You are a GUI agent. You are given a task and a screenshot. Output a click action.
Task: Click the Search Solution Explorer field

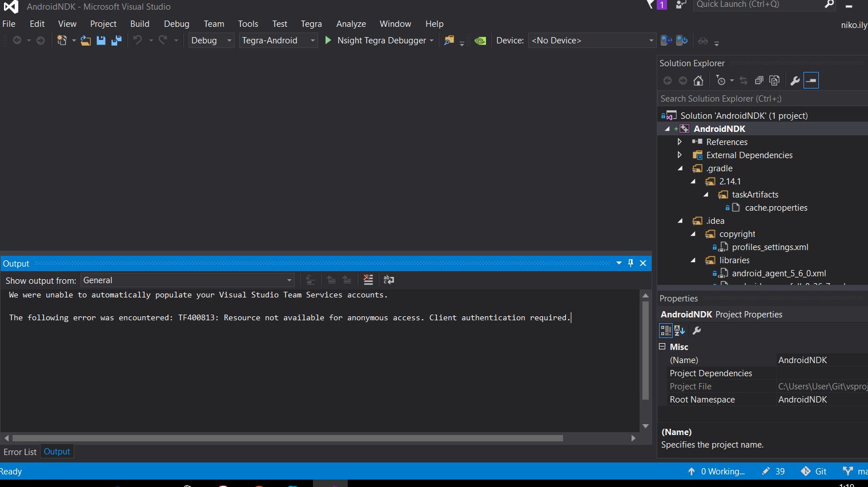tap(742, 98)
